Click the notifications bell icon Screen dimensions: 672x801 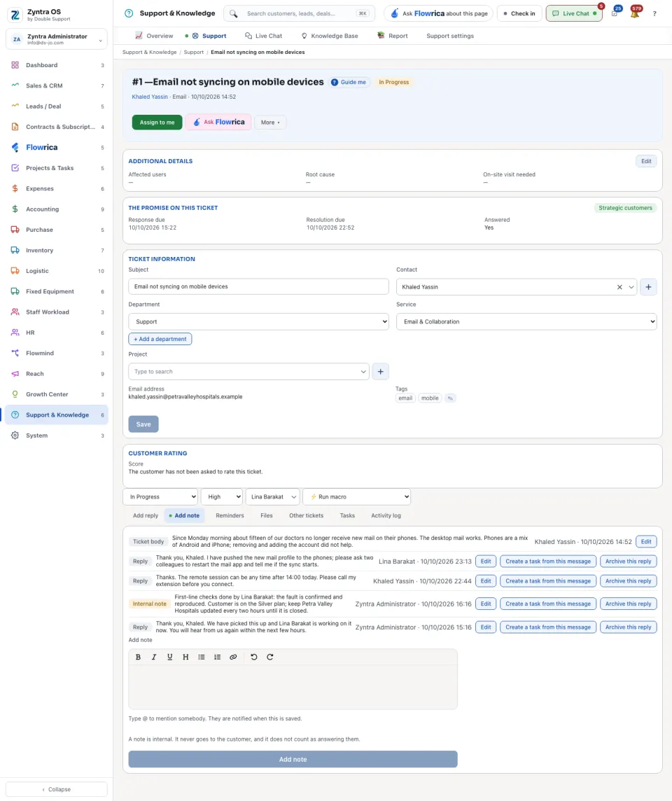635,14
